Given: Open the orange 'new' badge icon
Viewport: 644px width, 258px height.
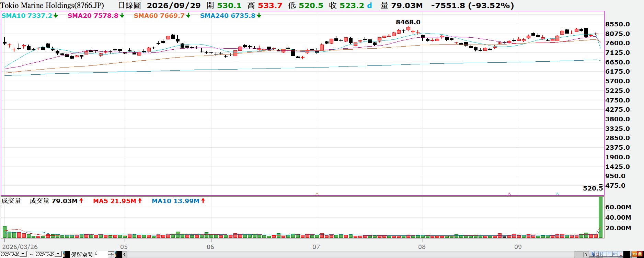Looking at the screenshot, I should tap(634, 254).
